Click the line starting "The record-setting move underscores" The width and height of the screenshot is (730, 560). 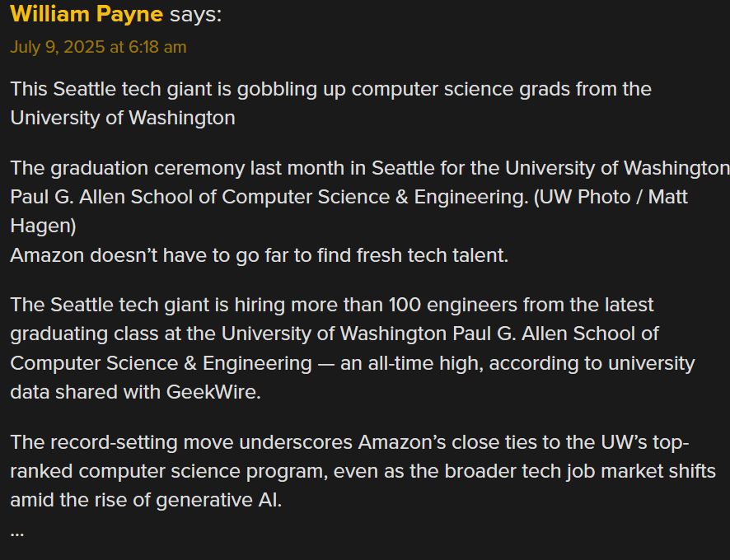(349, 442)
